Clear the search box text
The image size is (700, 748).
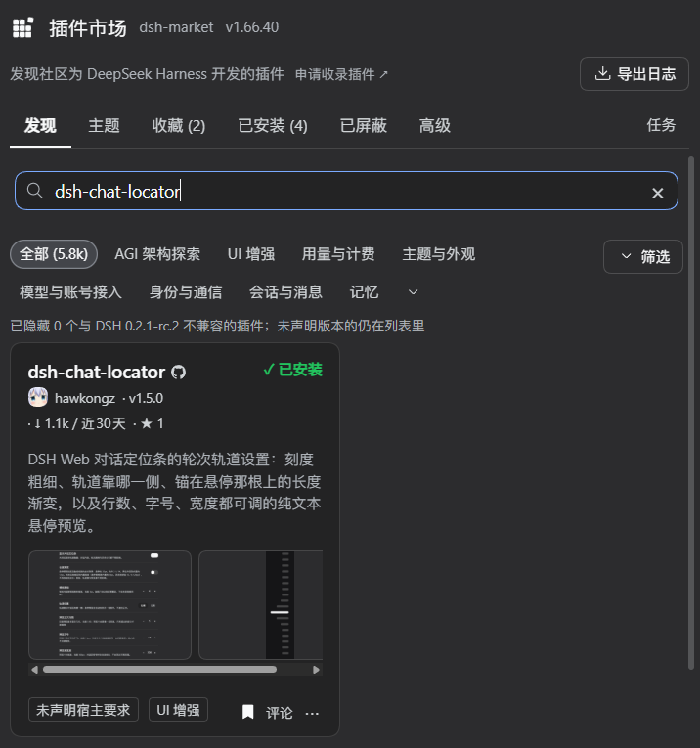point(658,193)
